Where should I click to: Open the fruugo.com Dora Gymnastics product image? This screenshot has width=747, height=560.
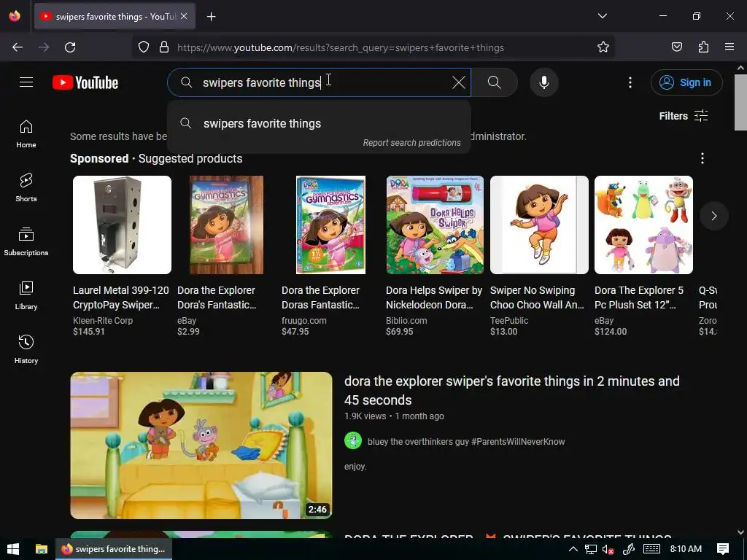click(330, 225)
